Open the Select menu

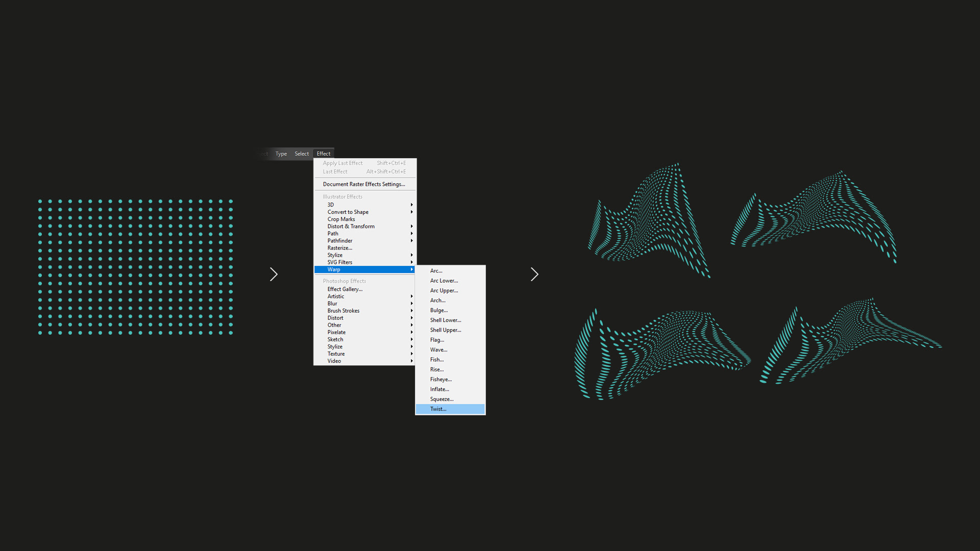(x=301, y=154)
